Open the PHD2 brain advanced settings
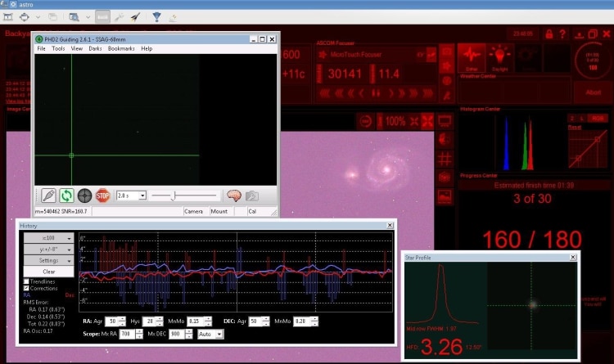614x364 pixels. [234, 195]
